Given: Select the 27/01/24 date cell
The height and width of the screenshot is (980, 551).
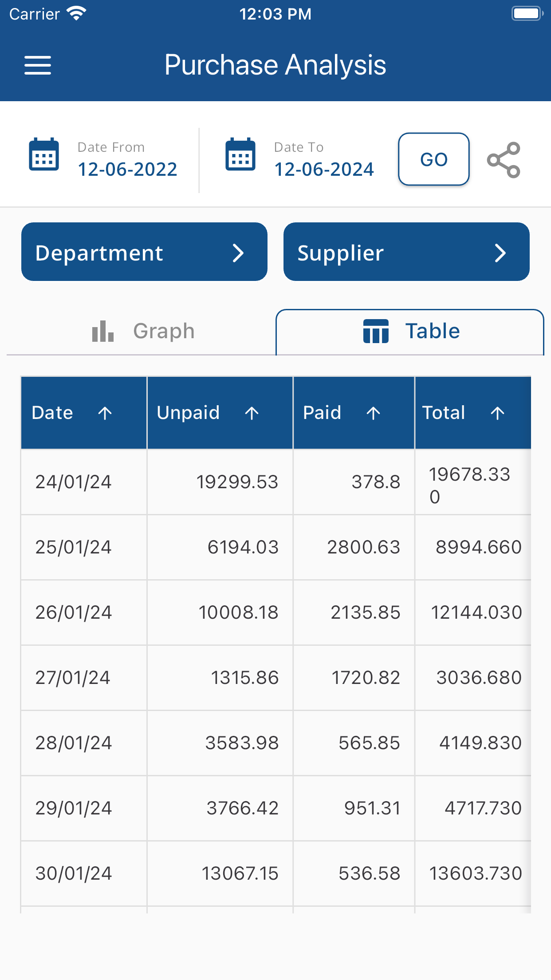Looking at the screenshot, I should pos(84,678).
